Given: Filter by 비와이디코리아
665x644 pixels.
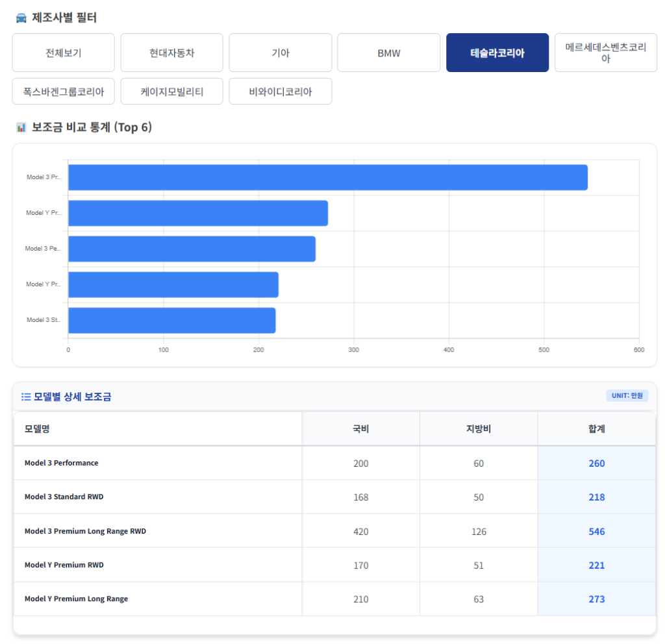Looking at the screenshot, I should pos(280,92).
